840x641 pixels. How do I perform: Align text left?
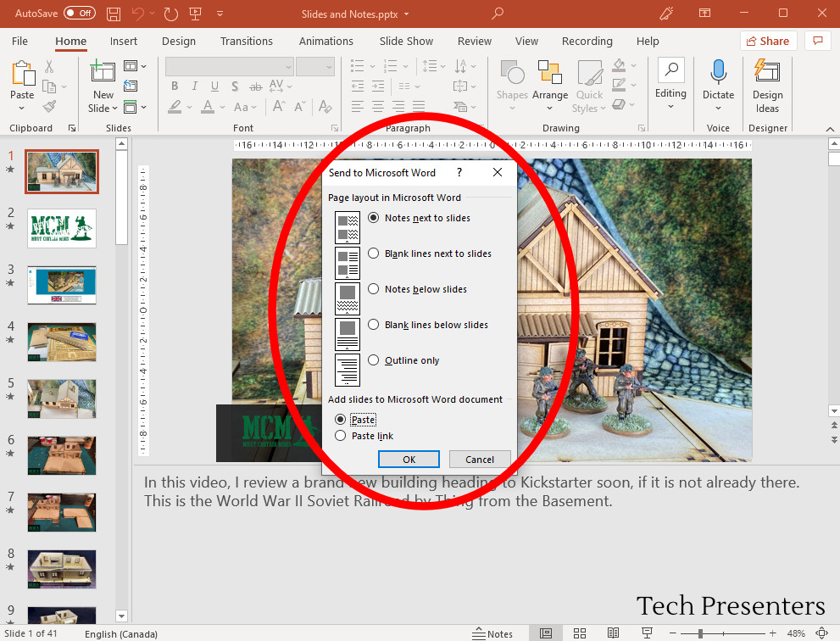pyautogui.click(x=358, y=106)
